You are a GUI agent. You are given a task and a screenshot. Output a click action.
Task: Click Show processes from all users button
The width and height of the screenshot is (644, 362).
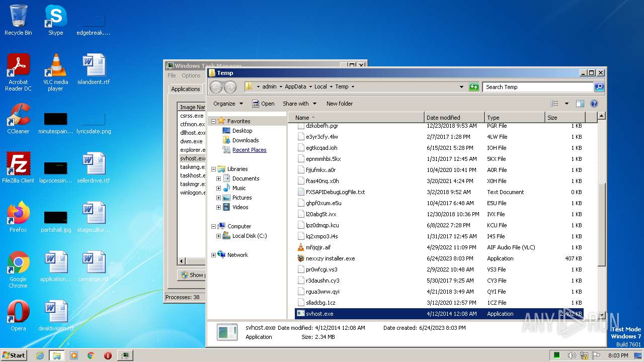pyautogui.click(x=193, y=275)
